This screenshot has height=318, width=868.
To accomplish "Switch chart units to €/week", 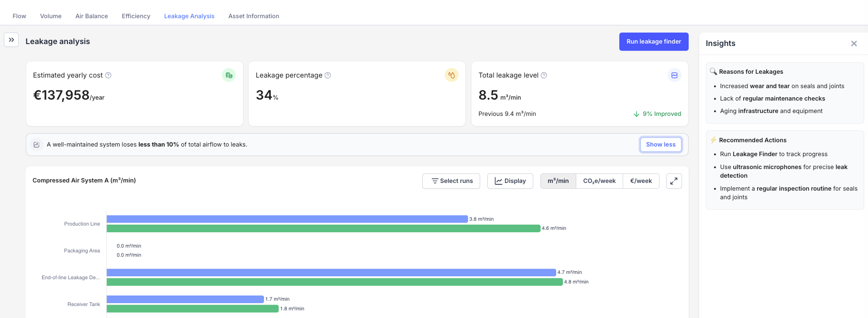I will click(641, 181).
